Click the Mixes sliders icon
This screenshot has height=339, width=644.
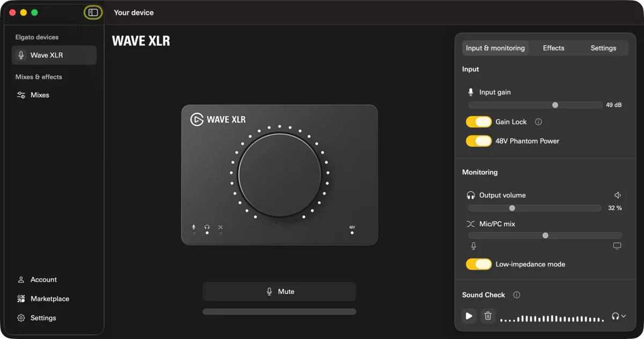pos(21,95)
